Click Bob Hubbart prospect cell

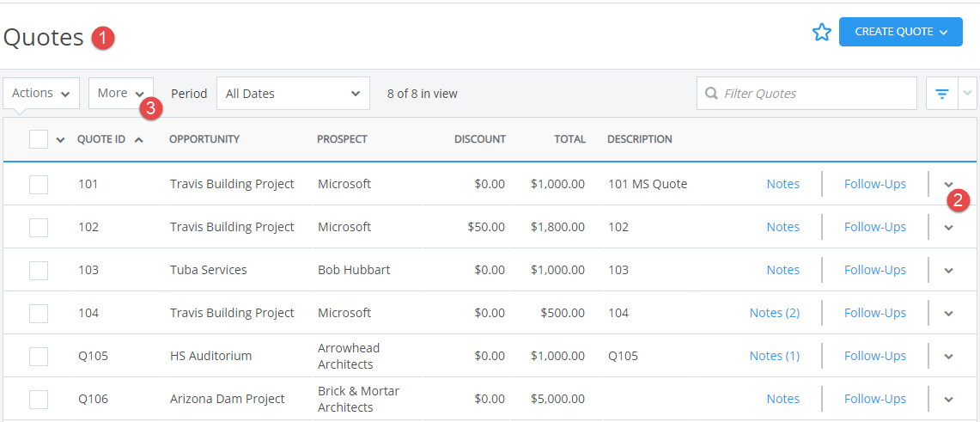(x=354, y=270)
